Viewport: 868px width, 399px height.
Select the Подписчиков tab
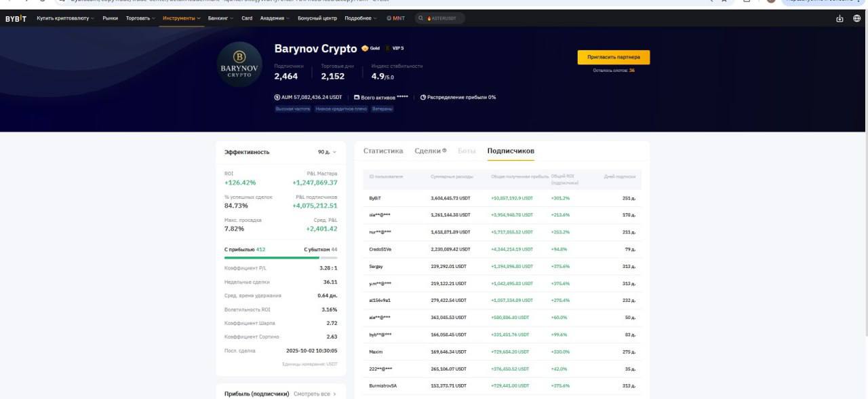[x=511, y=151]
